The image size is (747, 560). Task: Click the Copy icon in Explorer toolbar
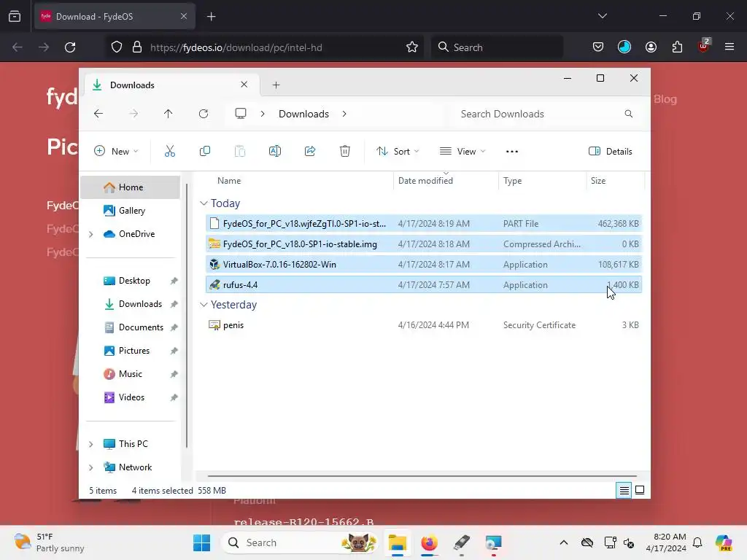click(205, 152)
